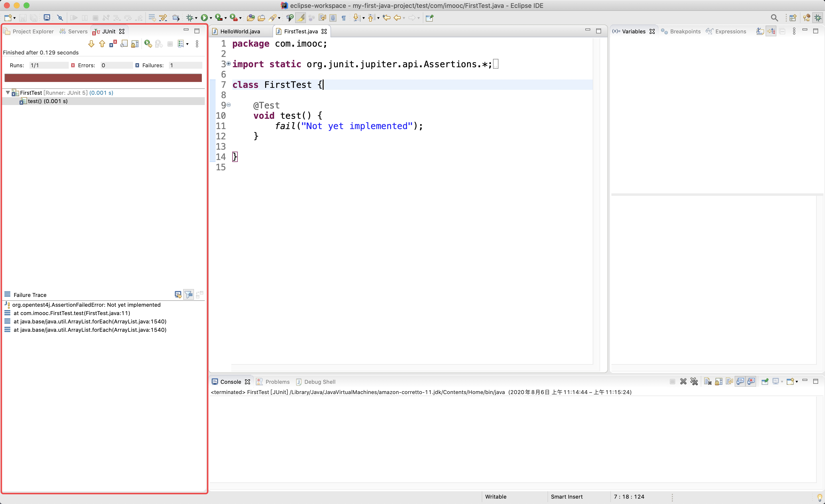Click Back navigation arrow in toolbar
This screenshot has height=504, width=825.
[x=397, y=18]
